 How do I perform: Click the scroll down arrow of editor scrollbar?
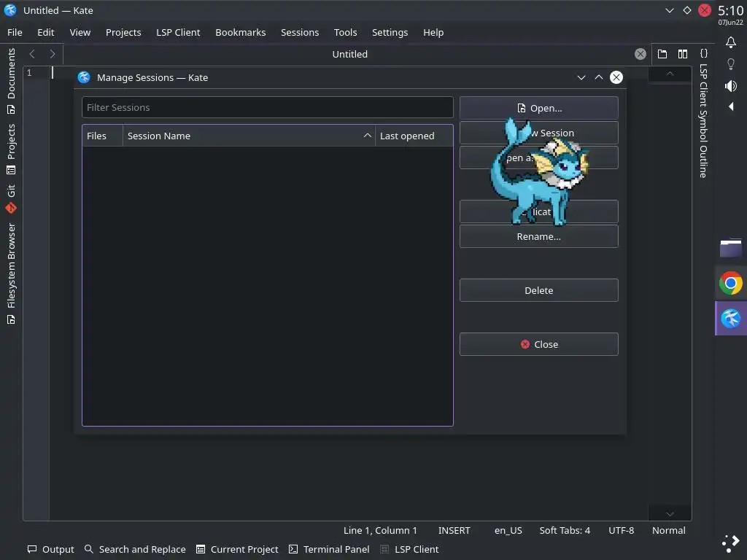coord(670,514)
